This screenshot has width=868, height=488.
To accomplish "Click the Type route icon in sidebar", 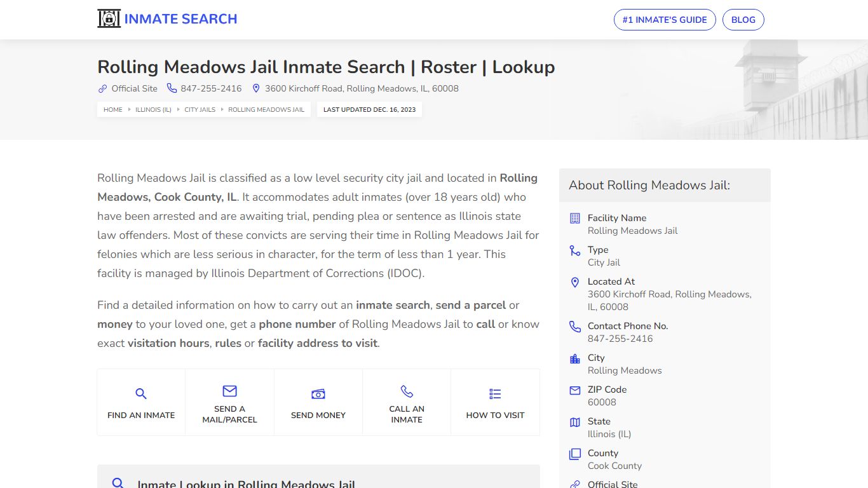I will click(x=575, y=250).
